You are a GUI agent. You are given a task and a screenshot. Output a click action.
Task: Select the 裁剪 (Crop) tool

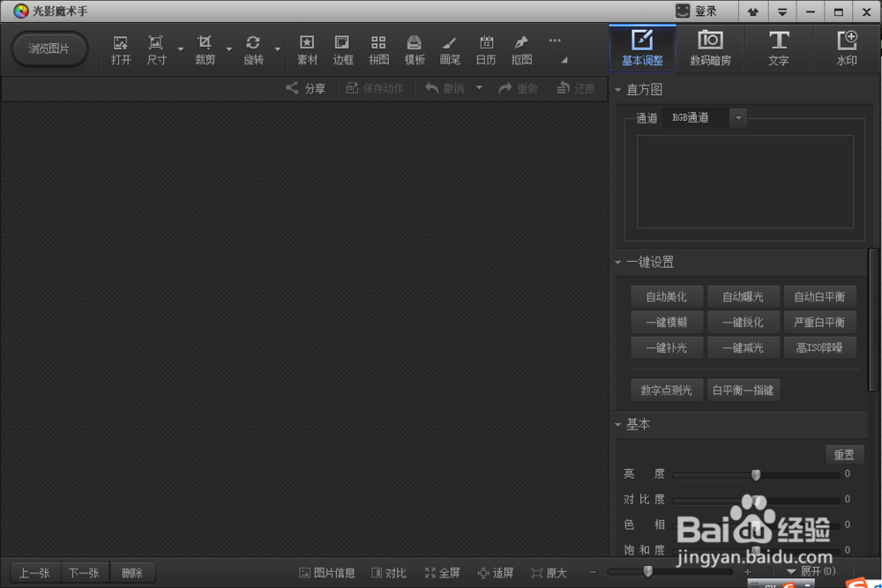[204, 48]
